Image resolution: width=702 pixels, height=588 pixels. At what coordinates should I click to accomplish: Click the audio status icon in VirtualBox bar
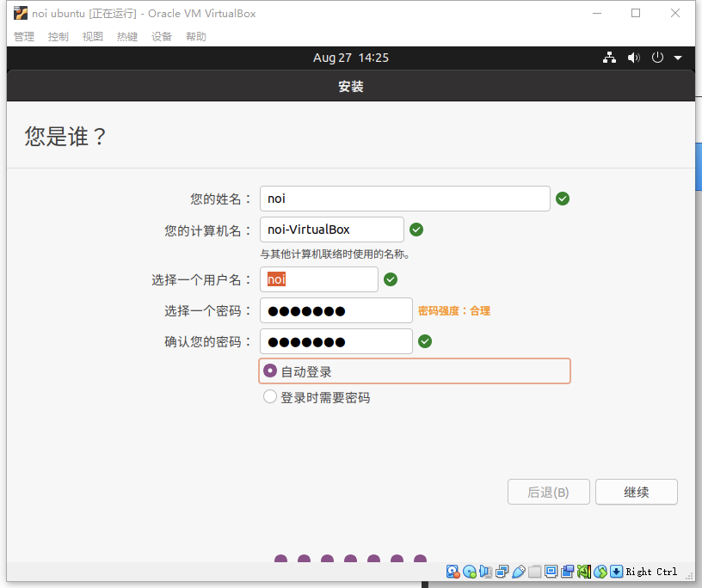click(x=485, y=572)
